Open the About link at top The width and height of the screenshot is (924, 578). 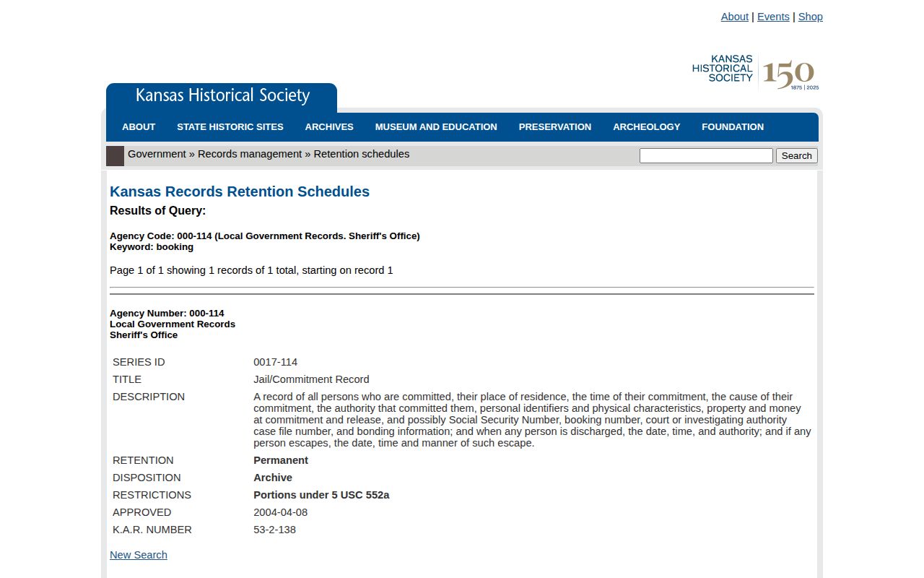(x=734, y=17)
